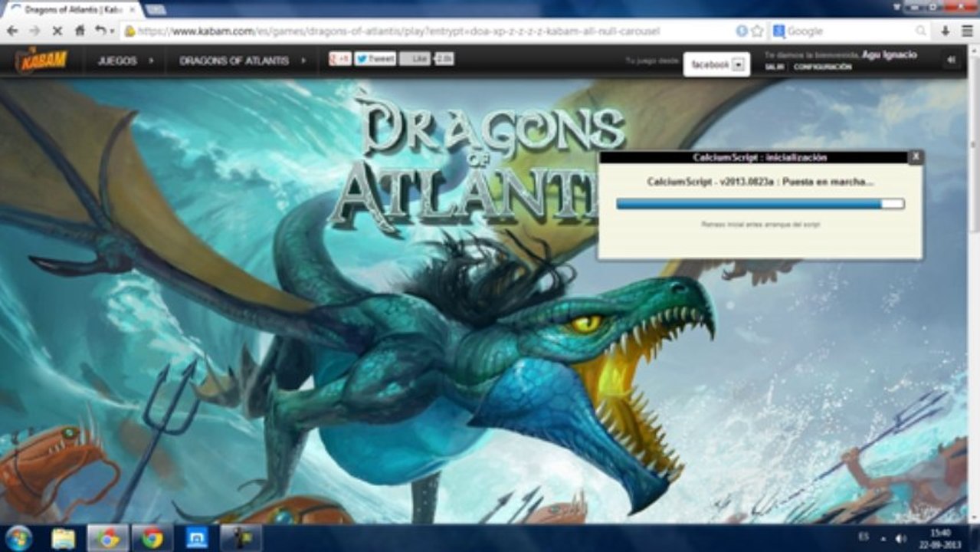980x552 pixels.
Task: Close the CalciumScript initialization dialog
Action: pyautogui.click(x=915, y=156)
